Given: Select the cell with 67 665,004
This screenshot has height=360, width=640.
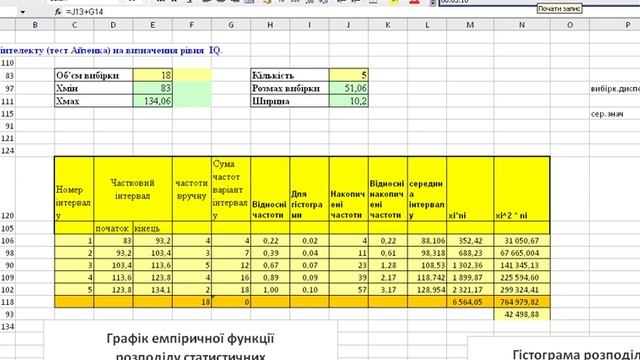Looking at the screenshot, I should pos(522,253).
